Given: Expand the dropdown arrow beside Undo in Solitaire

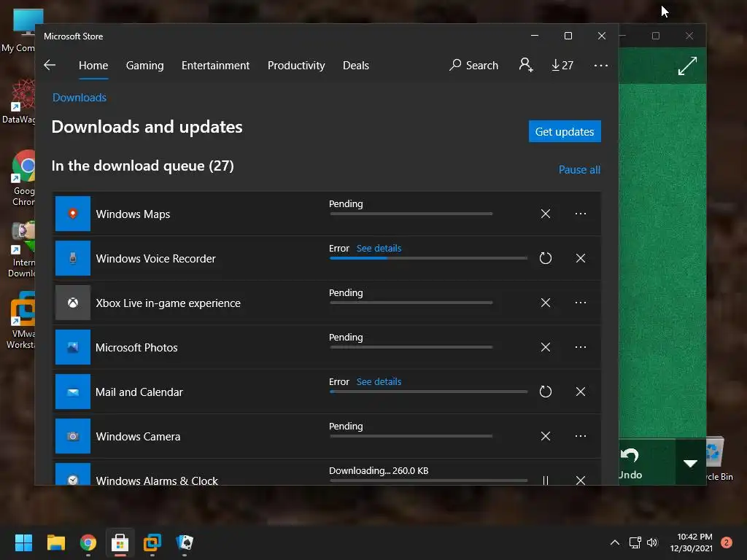Looking at the screenshot, I should point(690,463).
